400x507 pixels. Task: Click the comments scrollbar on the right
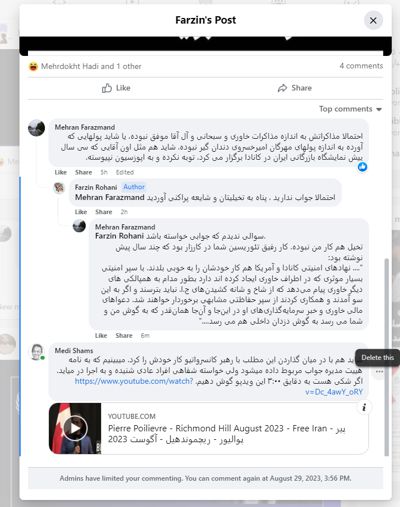tap(387, 357)
